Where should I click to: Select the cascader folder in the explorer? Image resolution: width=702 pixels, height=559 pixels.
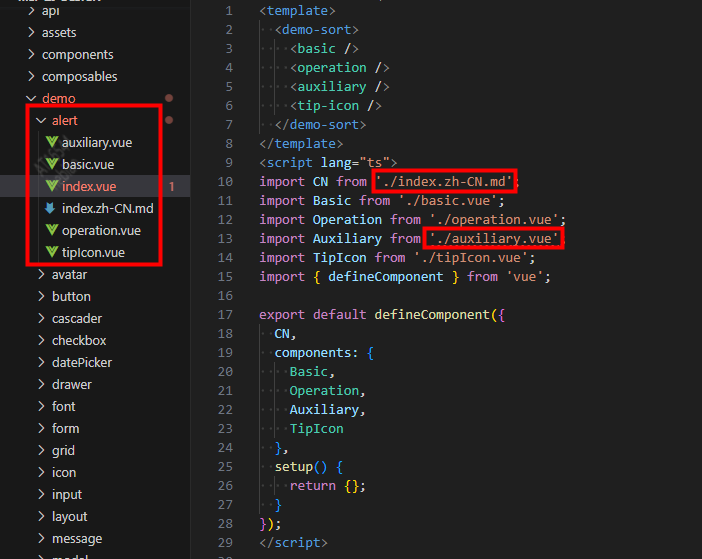77,318
